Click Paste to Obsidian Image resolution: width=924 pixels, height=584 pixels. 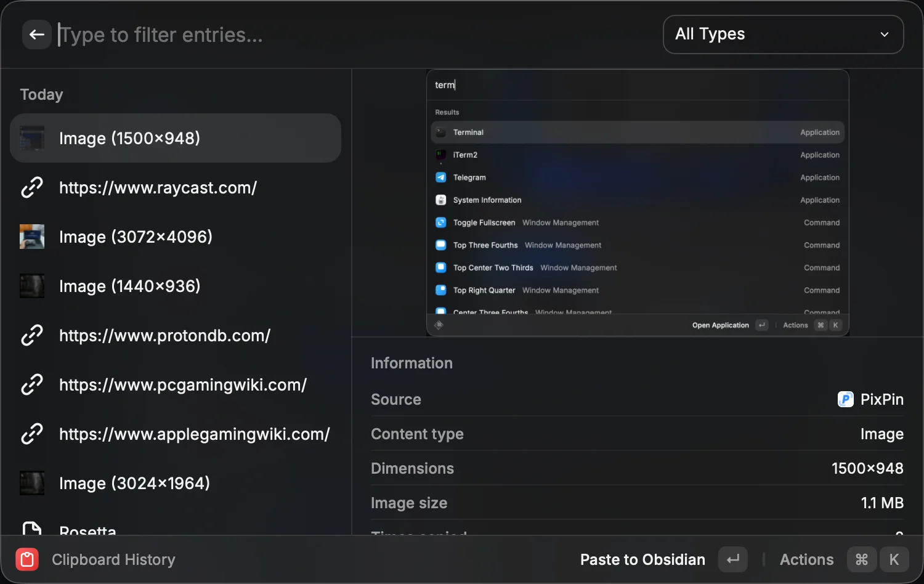pos(642,559)
